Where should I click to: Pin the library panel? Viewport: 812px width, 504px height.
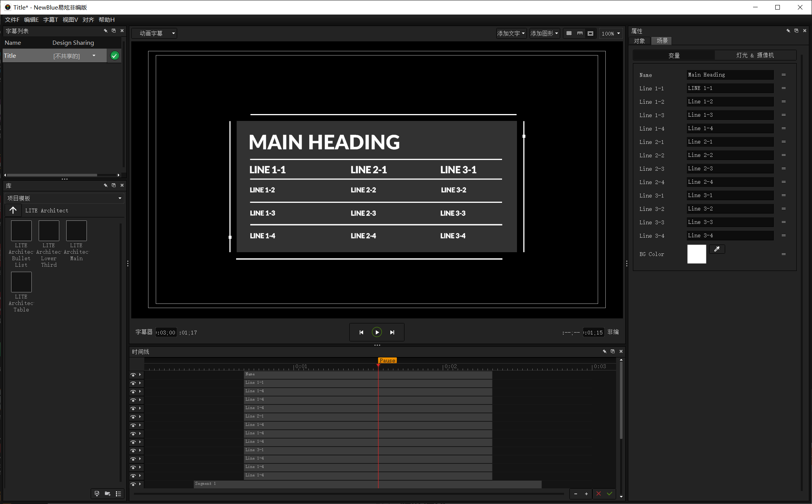pyautogui.click(x=105, y=185)
